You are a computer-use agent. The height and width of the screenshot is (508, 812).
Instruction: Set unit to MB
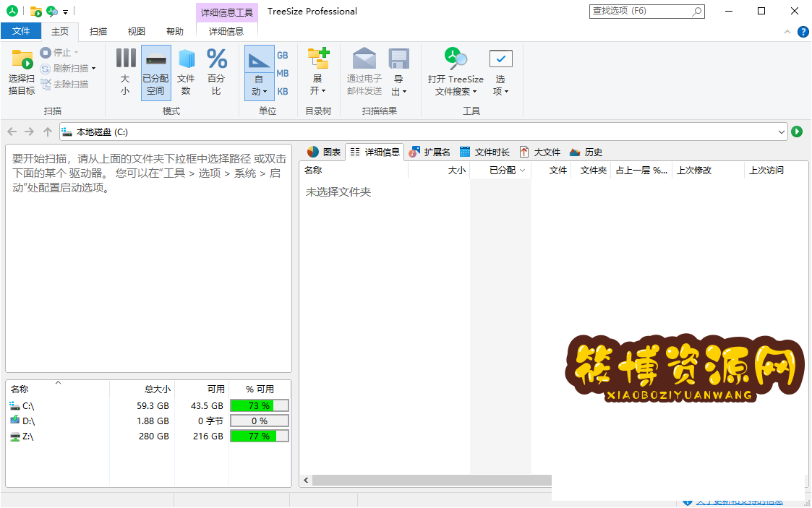click(x=282, y=74)
